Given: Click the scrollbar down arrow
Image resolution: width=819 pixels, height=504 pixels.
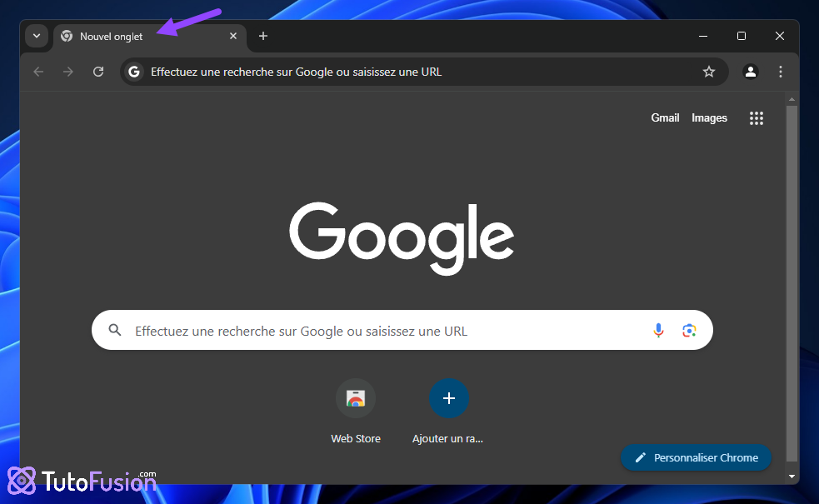Looking at the screenshot, I should pos(792,477).
